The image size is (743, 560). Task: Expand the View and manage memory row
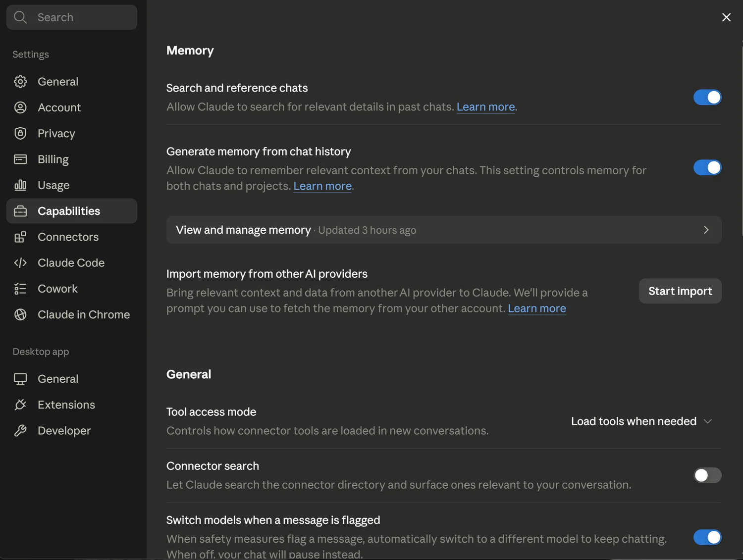pyautogui.click(x=444, y=230)
